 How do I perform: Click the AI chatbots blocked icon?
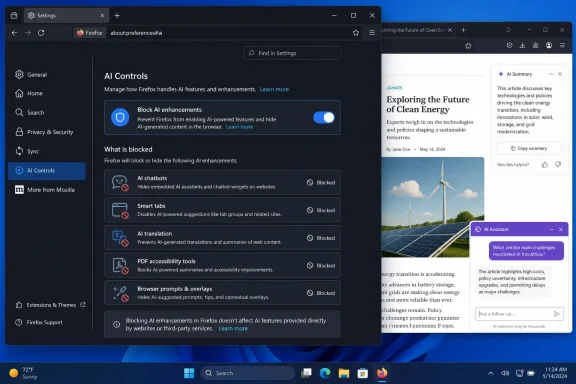[x=120, y=183]
